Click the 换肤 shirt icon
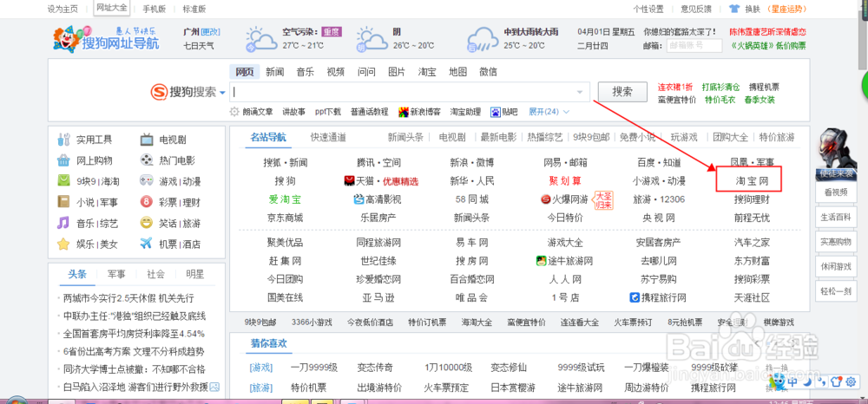 click(734, 9)
